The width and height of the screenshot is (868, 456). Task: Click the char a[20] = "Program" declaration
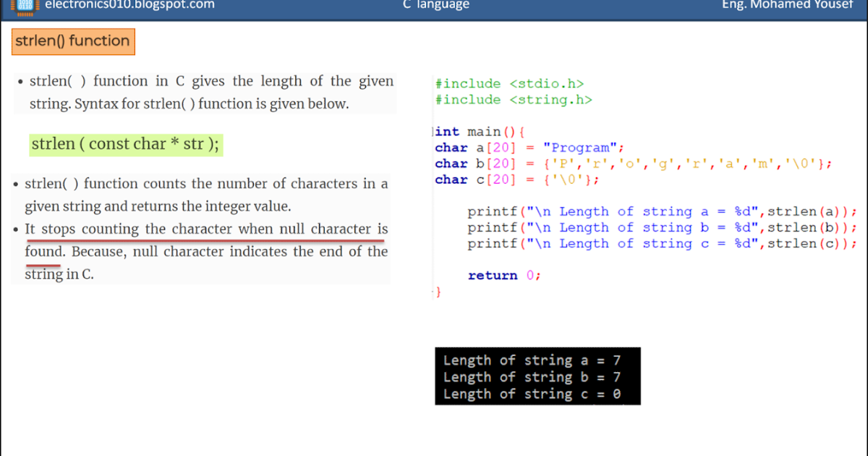click(x=529, y=148)
